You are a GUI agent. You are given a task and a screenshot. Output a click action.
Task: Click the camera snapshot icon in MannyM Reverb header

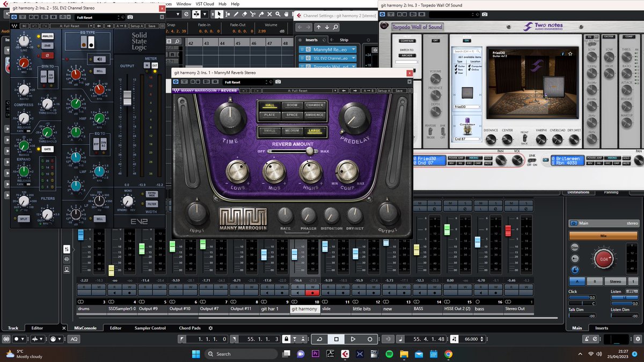[278, 82]
